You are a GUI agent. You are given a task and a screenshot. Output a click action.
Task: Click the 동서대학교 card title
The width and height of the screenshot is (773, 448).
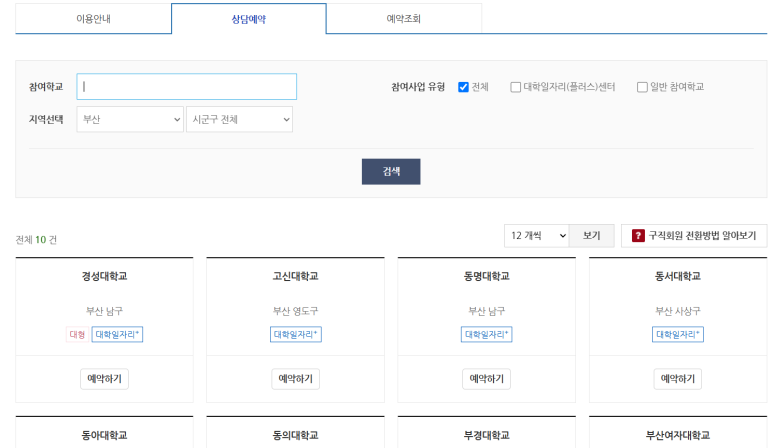coord(678,276)
